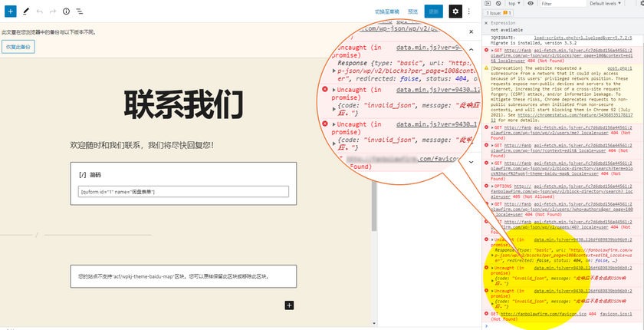Select the pencil Tools icon
Image resolution: width=644 pixels, height=330 pixels.
coord(26,12)
